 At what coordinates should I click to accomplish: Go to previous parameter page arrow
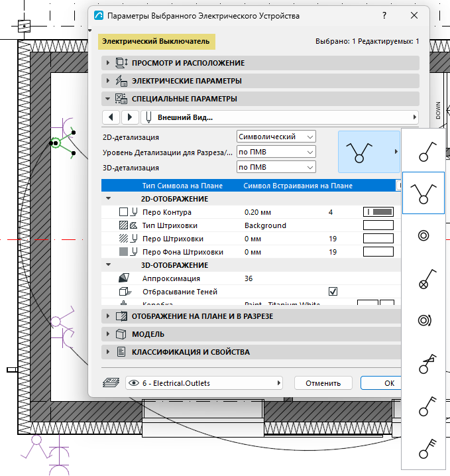[111, 117]
